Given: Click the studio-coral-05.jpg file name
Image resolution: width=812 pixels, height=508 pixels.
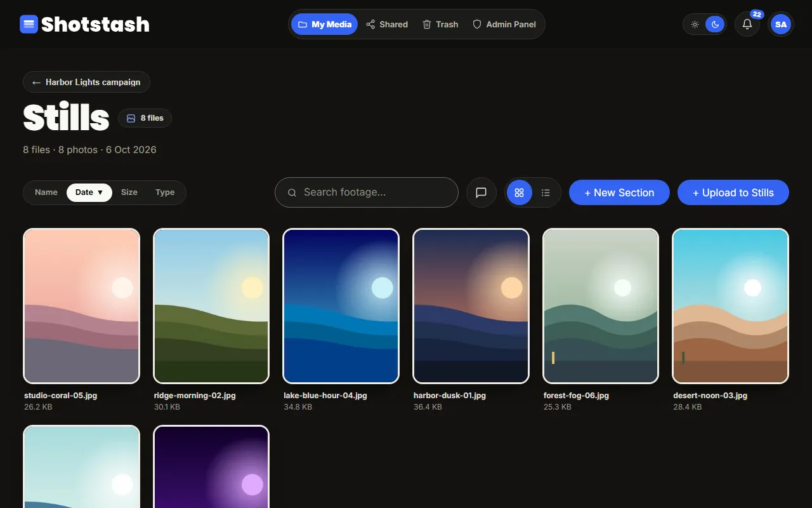Looking at the screenshot, I should [x=61, y=395].
